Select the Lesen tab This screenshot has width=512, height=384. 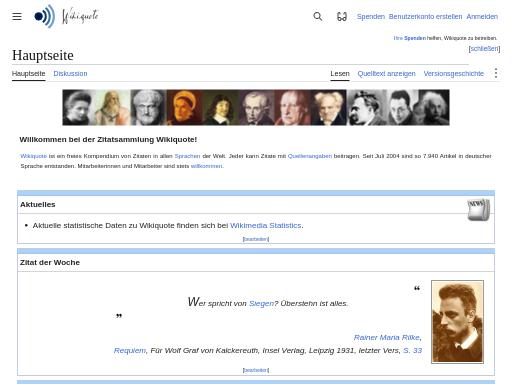pyautogui.click(x=340, y=73)
